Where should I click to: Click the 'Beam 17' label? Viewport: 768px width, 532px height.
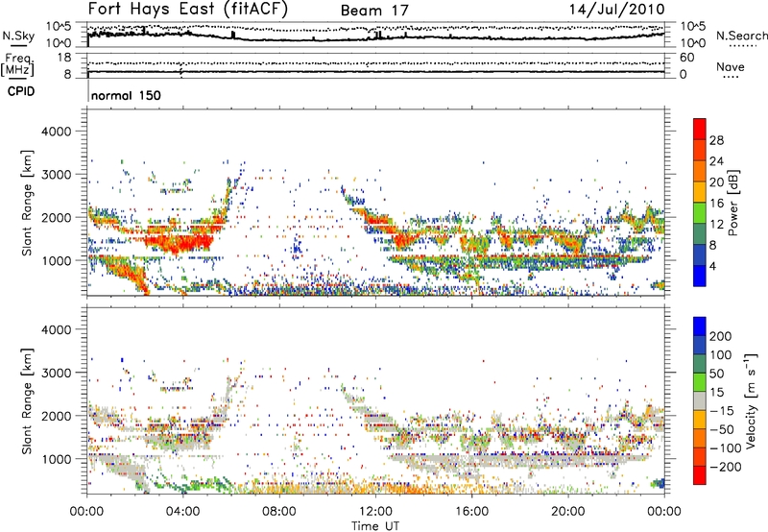(374, 11)
